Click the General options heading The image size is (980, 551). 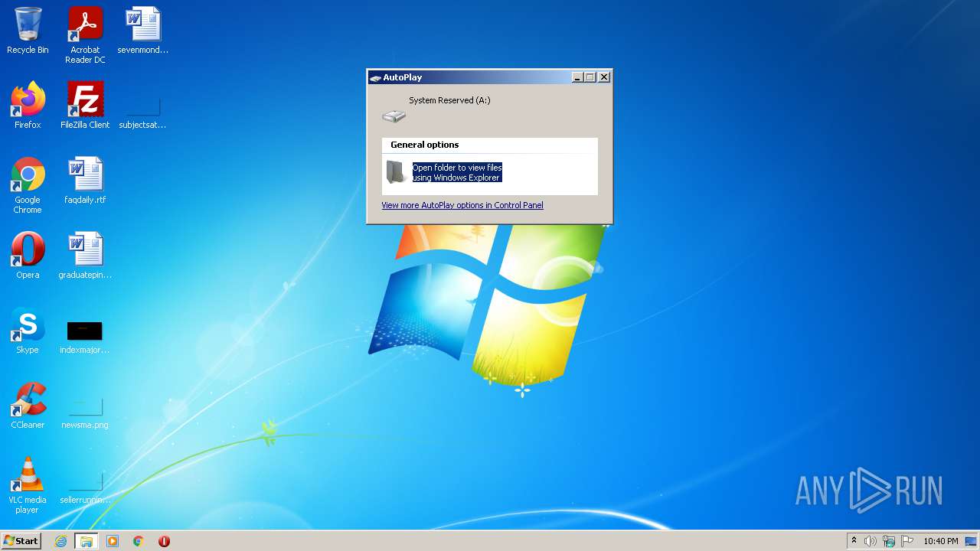[x=425, y=145]
